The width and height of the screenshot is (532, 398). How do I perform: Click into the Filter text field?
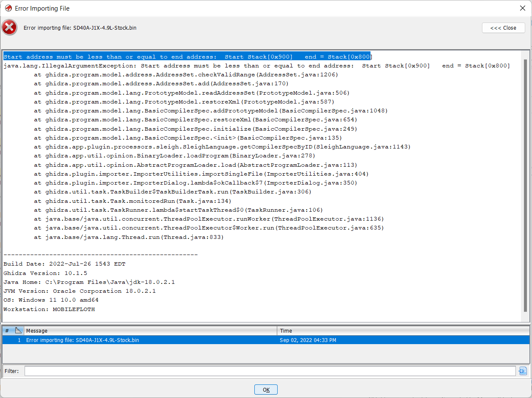point(270,371)
